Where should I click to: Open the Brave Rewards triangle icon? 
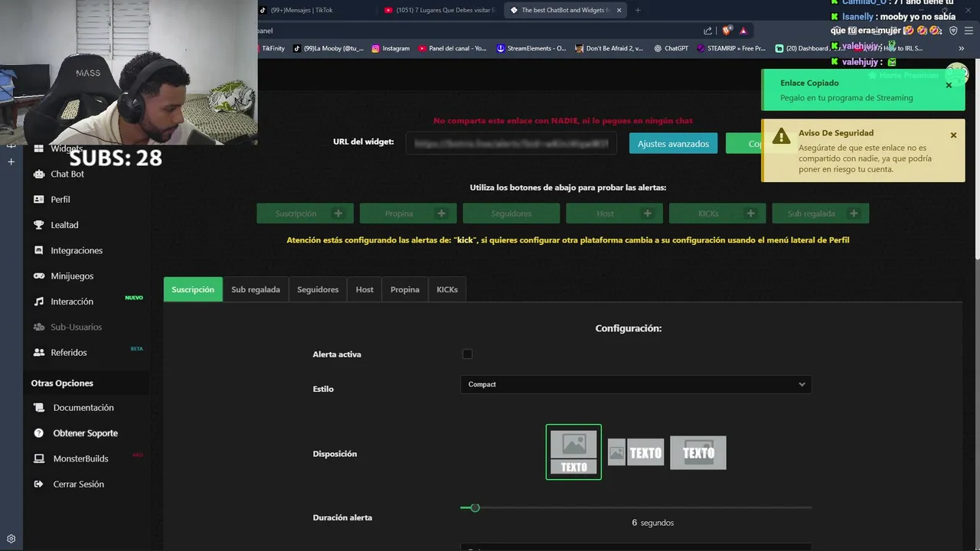(743, 31)
